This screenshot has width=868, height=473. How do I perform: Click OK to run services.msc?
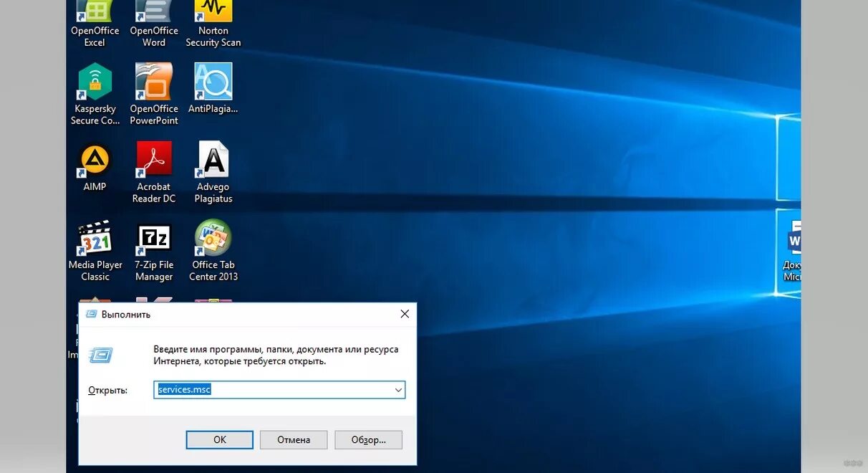(220, 439)
